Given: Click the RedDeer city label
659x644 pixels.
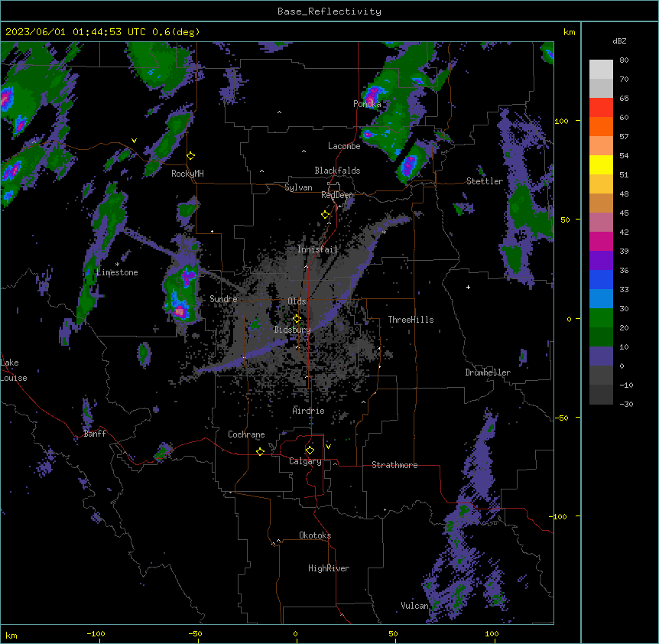Looking at the screenshot, I should [x=337, y=195].
